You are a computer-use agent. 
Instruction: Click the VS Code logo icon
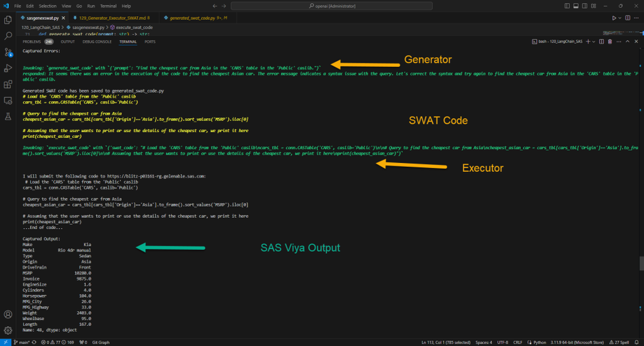[x=6, y=6]
